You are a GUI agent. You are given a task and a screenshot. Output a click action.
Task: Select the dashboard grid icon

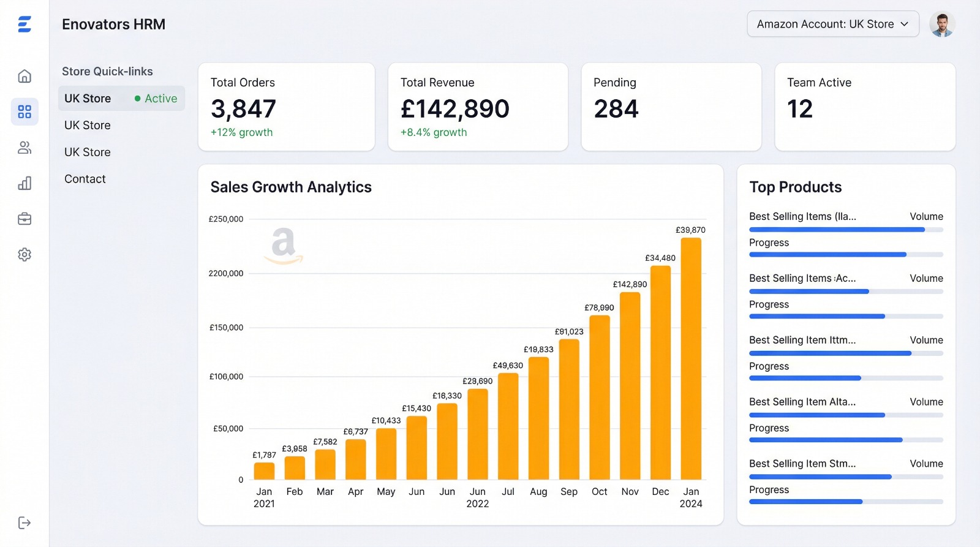pyautogui.click(x=24, y=111)
